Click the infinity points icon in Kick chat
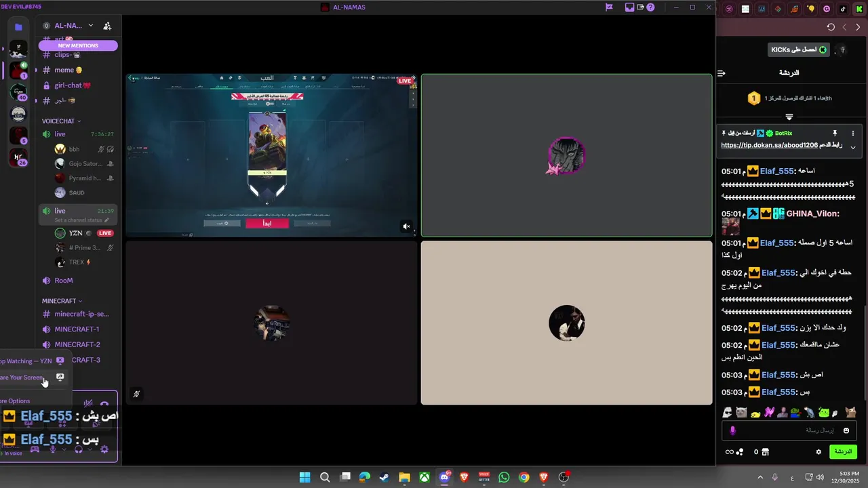This screenshot has width=868, height=488. click(730, 452)
